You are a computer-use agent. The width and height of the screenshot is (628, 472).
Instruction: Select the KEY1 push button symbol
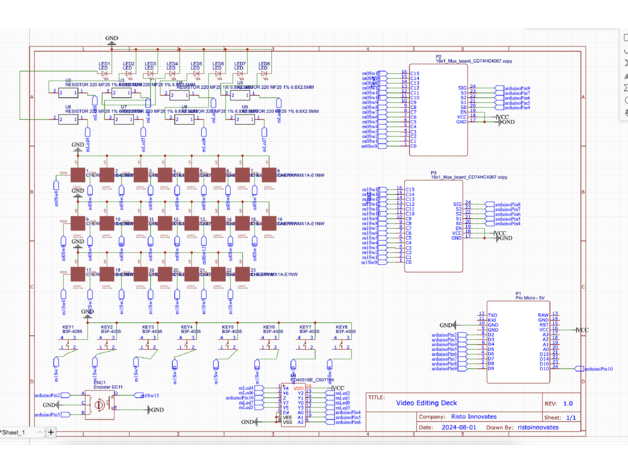[66, 345]
